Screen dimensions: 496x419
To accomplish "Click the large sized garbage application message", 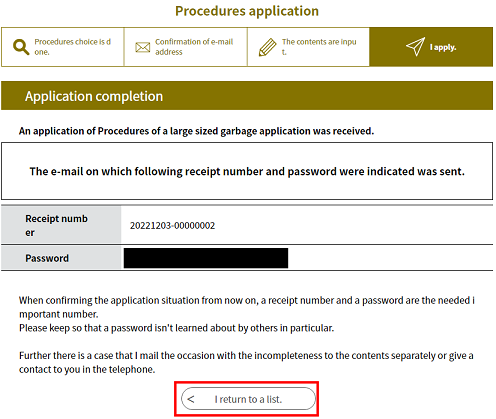I will click(x=196, y=131).
